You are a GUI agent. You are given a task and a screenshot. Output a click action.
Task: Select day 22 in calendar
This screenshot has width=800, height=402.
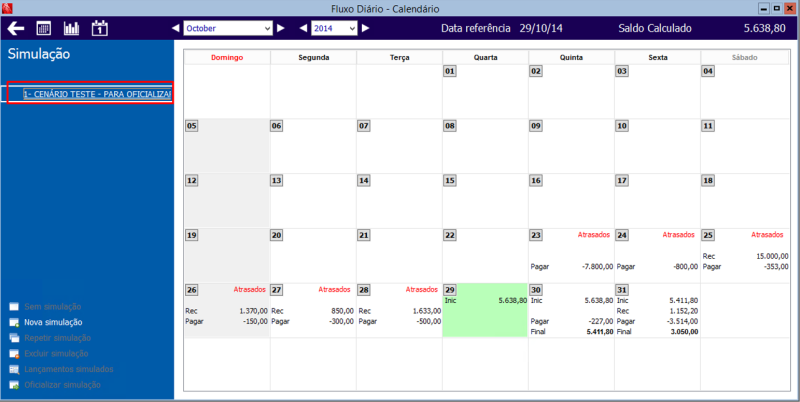point(449,235)
